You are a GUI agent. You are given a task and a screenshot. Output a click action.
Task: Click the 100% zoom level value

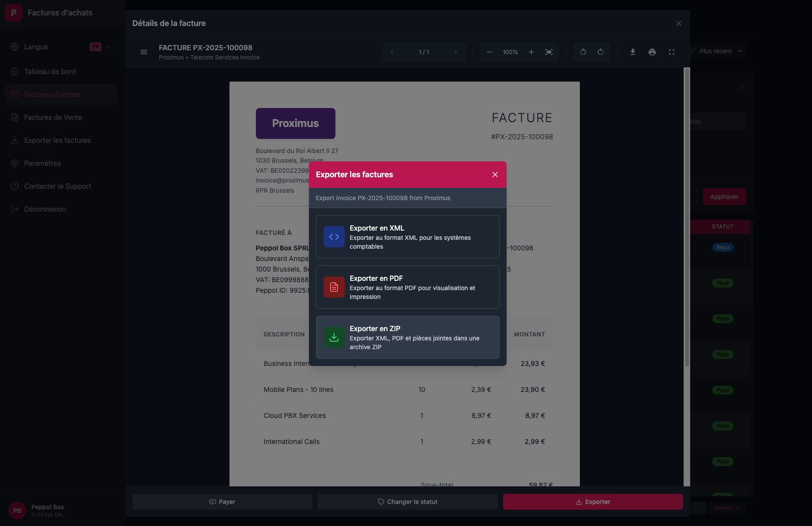pyautogui.click(x=510, y=52)
